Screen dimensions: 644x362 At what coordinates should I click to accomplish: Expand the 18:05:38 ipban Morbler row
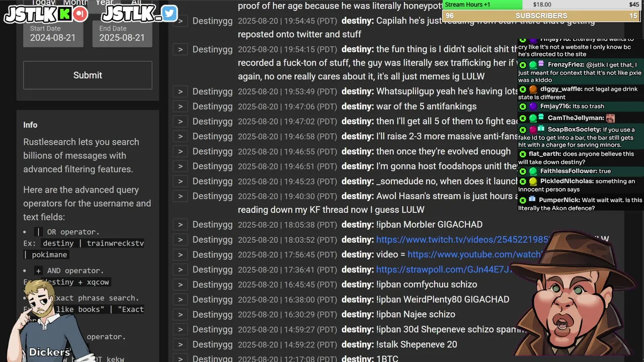(180, 225)
